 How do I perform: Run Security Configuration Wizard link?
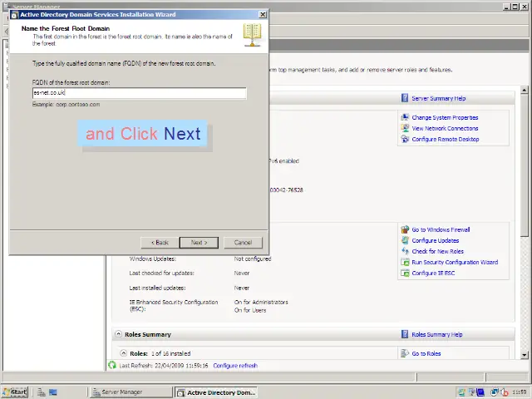click(455, 263)
